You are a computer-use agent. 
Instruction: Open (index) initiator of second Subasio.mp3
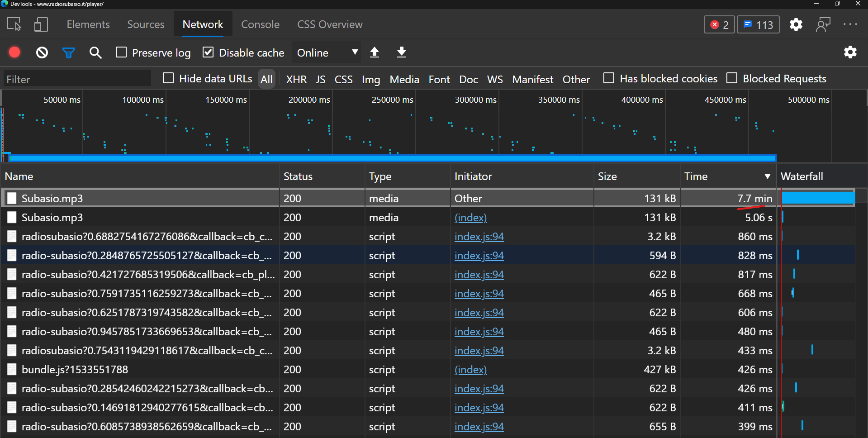pos(471,218)
